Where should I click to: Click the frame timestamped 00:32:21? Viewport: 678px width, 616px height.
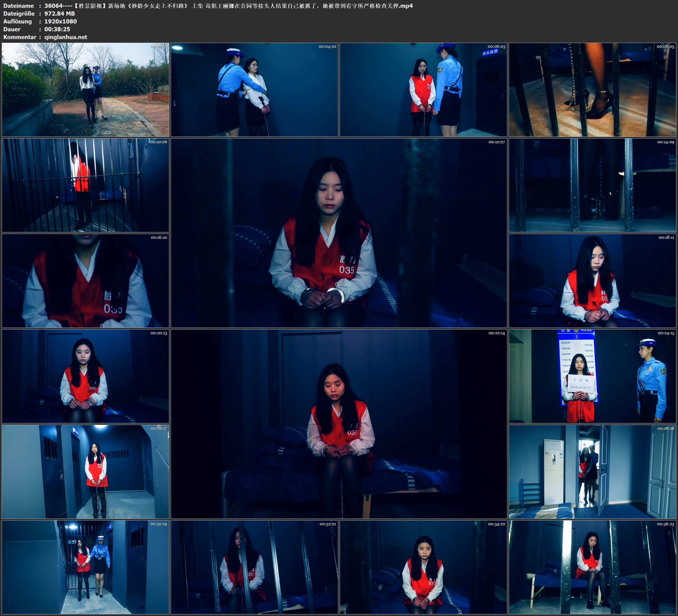254,567
